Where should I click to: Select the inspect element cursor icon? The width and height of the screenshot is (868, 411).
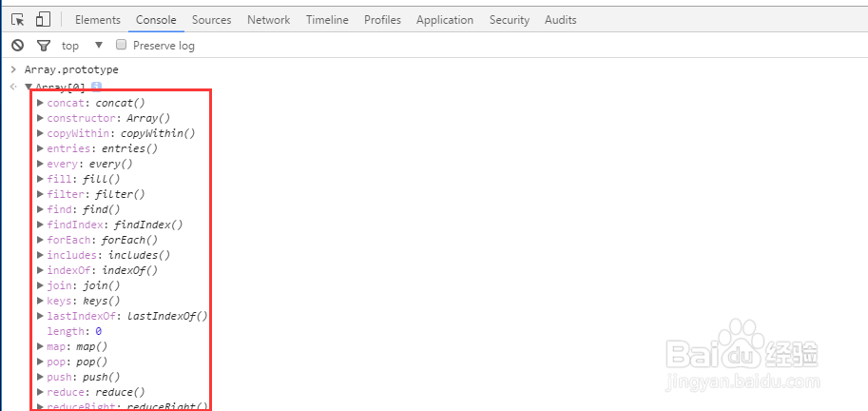click(18, 19)
